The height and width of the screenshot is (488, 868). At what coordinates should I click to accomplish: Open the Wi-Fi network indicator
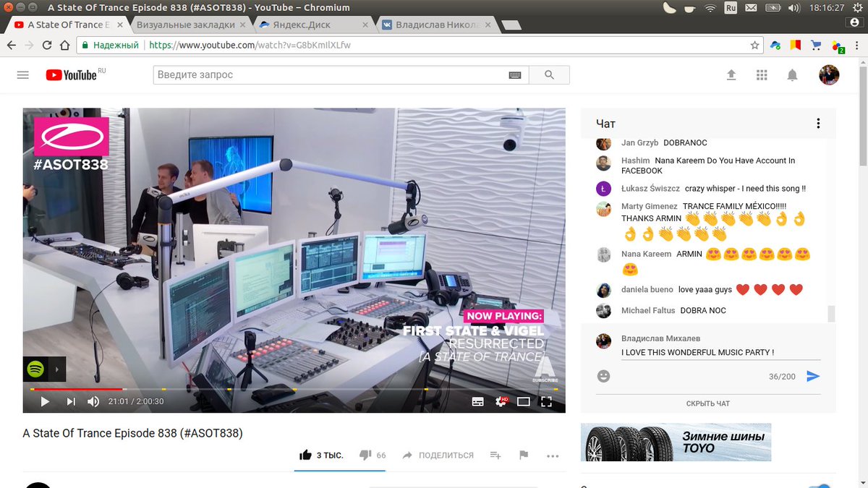point(710,8)
